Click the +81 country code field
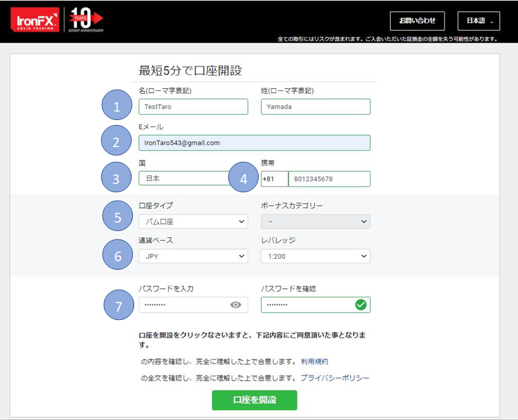The width and height of the screenshot is (518, 420). coord(274,179)
